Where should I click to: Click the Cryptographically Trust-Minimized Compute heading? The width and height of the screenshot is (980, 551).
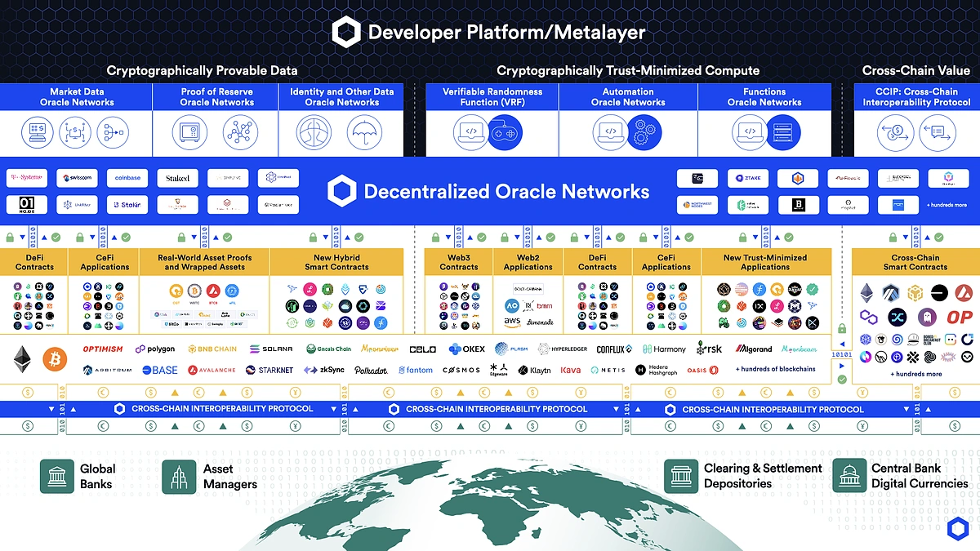(628, 71)
